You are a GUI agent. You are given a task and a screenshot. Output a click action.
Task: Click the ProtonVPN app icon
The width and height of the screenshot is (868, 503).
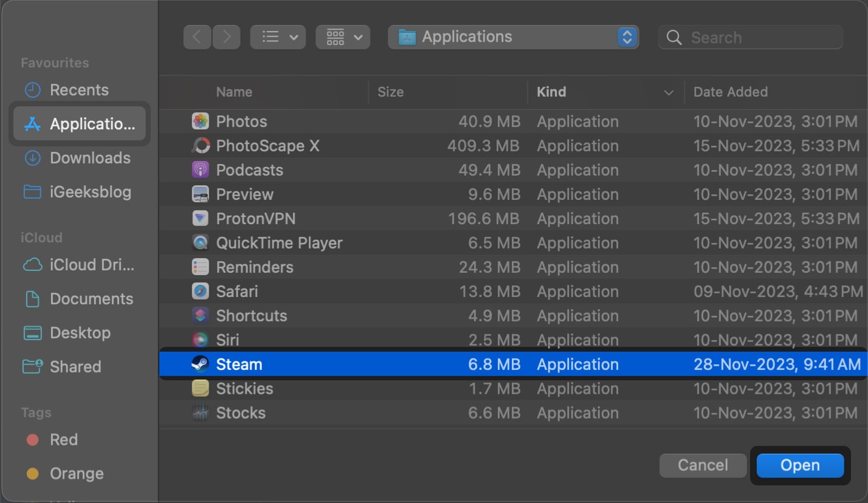point(201,219)
